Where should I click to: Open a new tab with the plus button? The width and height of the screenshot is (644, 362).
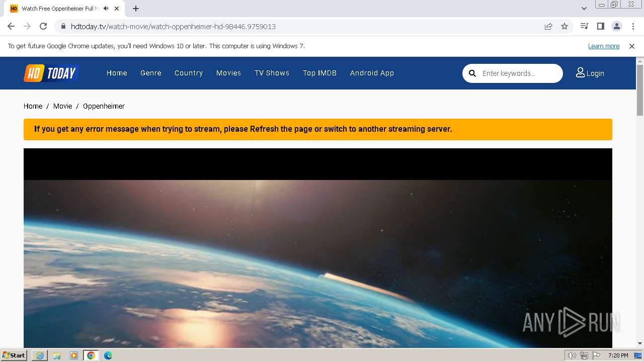pyautogui.click(x=136, y=9)
